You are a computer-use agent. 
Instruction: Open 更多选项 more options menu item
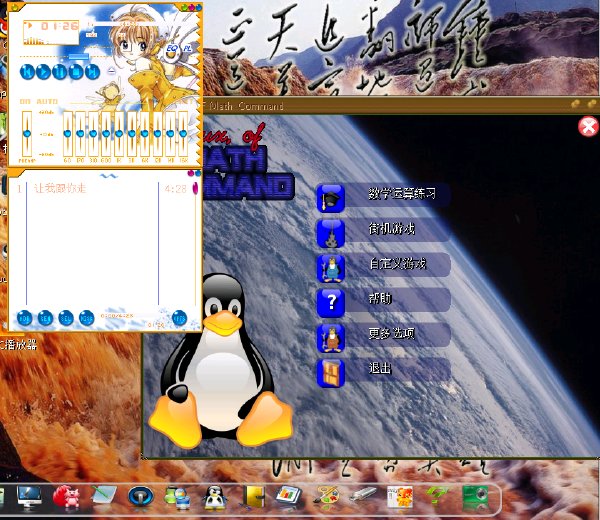click(x=383, y=337)
